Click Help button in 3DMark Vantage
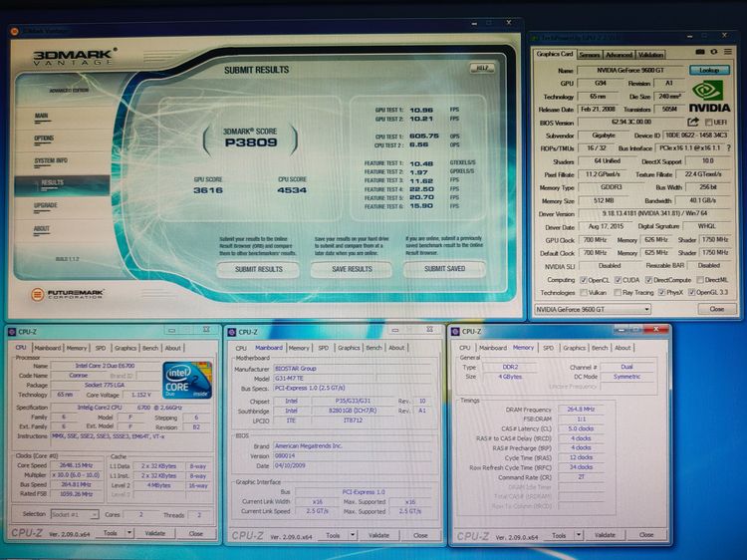747x560 pixels. (x=482, y=68)
